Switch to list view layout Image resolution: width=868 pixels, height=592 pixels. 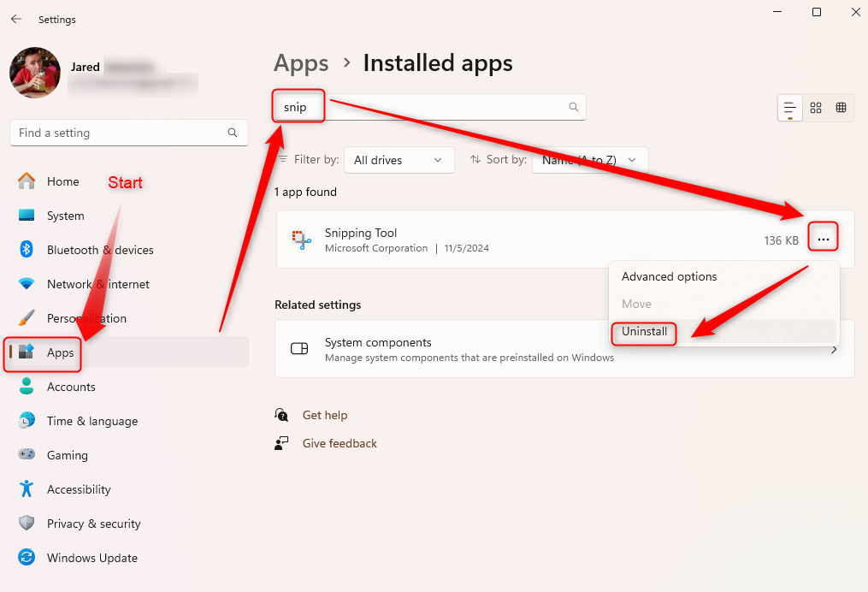coord(788,107)
